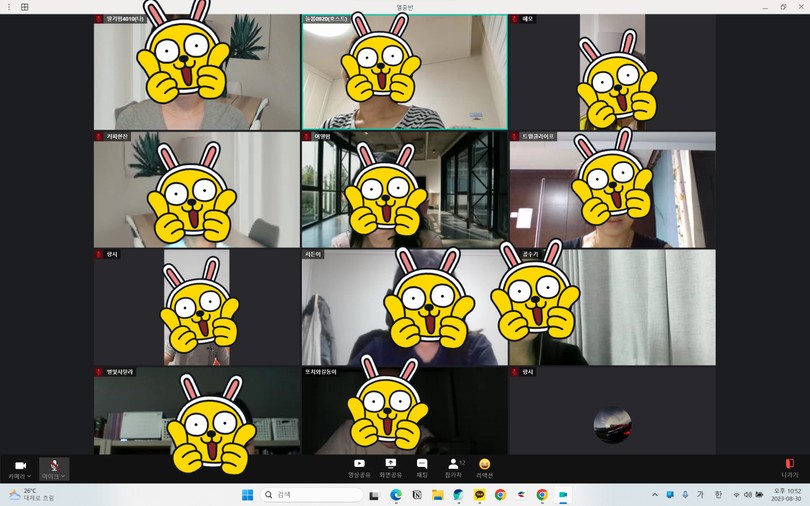The image size is (810, 506).
Task: Click the 곰수기 name label
Action: click(x=531, y=254)
